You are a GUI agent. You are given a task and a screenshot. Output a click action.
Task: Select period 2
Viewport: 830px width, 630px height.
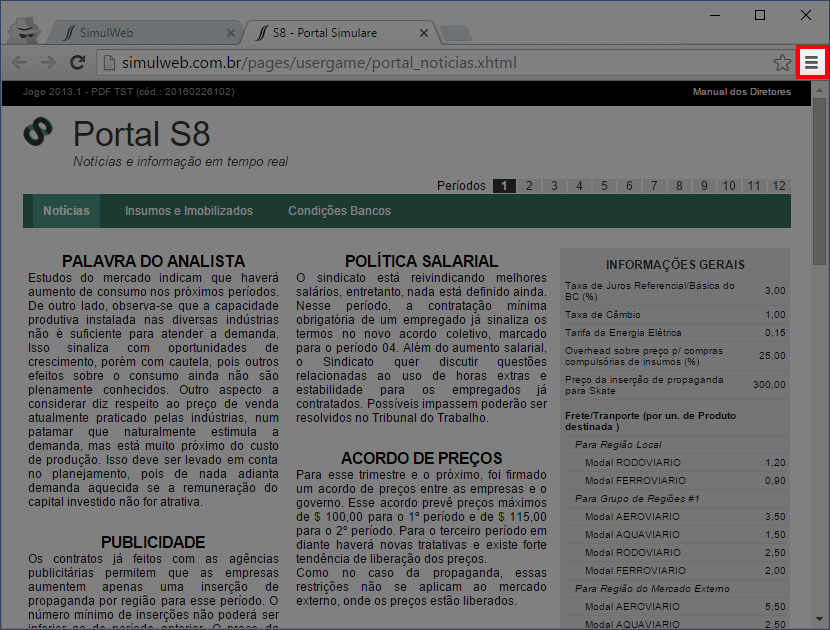(529, 186)
